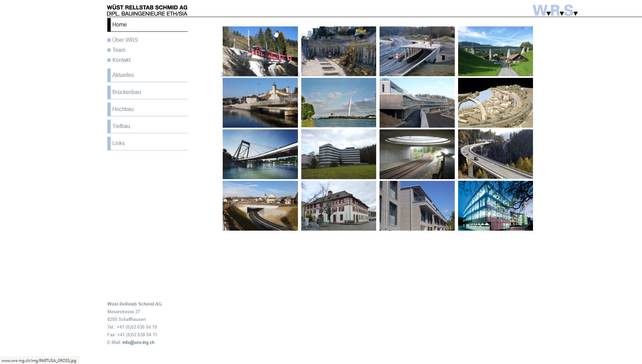Click the railway bridge tunnel thumbnail
642x364 pixels.
tap(417, 154)
